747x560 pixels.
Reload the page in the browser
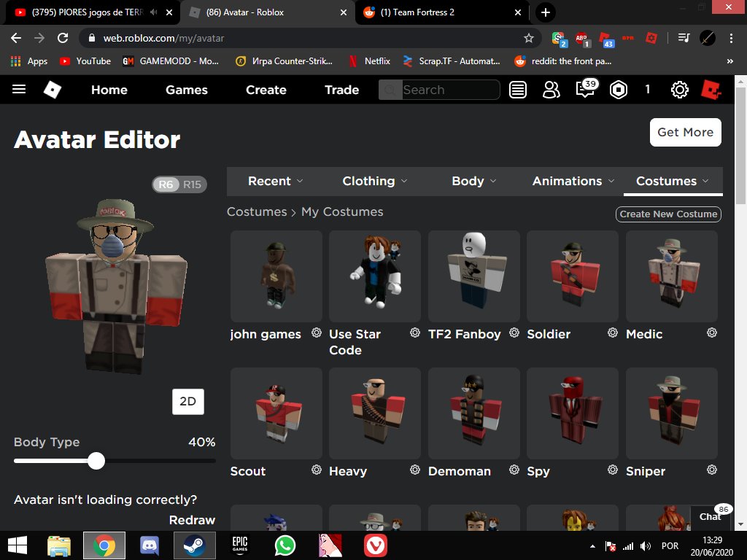point(63,38)
